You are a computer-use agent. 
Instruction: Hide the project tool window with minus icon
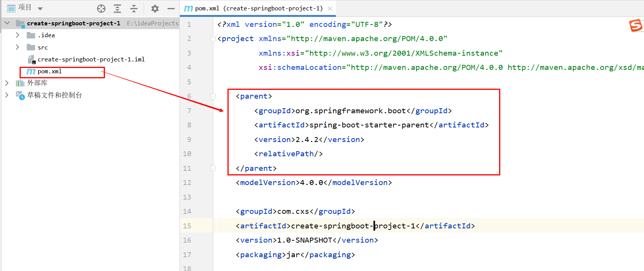click(171, 8)
